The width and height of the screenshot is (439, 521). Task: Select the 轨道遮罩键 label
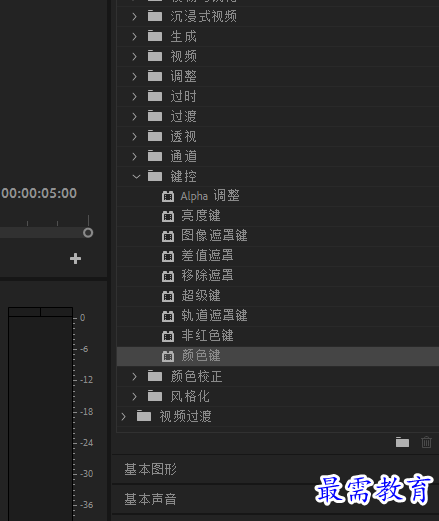pos(214,316)
